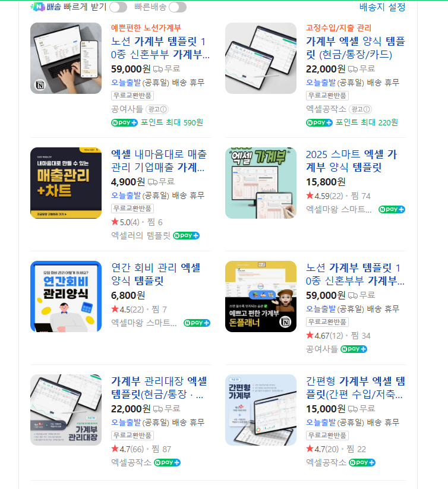This screenshot has height=489, width=448.
Task: Open 가계부 엑셀 양식 템플릿 (현금/통장/카드) title
Action: pyautogui.click(x=355, y=48)
